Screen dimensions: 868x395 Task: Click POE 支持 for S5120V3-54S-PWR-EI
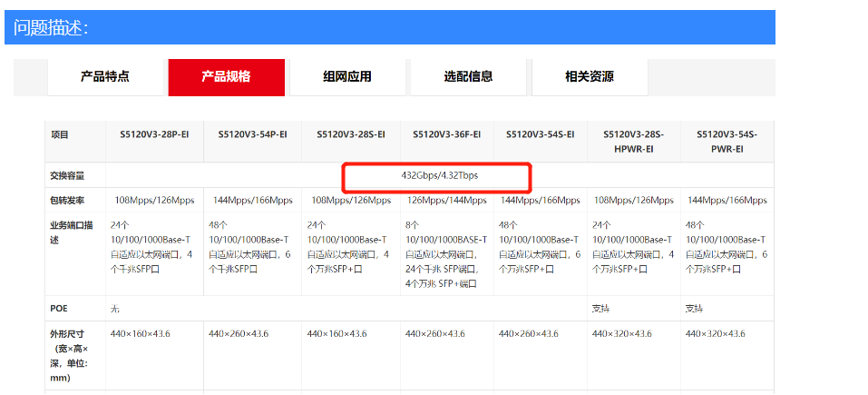[694, 309]
